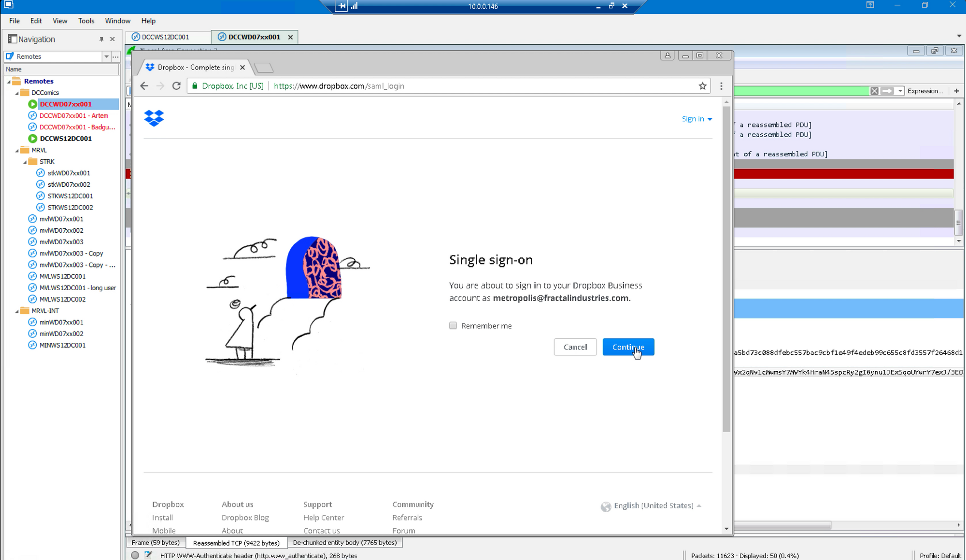This screenshot has width=966, height=560.
Task: Click the Wireshark horizontal scrollbar thumb
Action: tap(782, 525)
